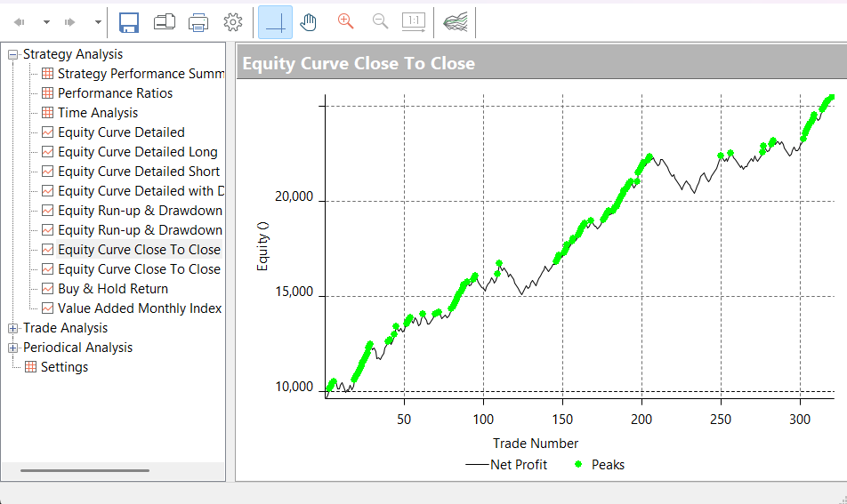This screenshot has height=504, width=847.
Task: Open Equity Curve Detailed with D… item
Action: (141, 190)
